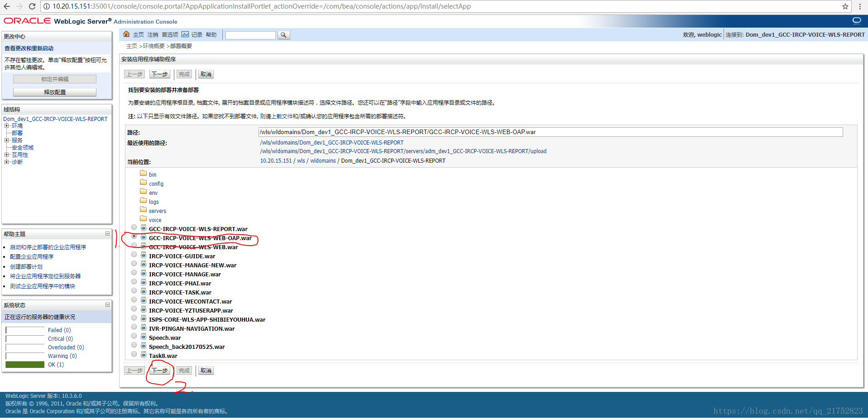Collapse the 帮助主题 panel
Screen dimensions: 868x420
point(107,234)
